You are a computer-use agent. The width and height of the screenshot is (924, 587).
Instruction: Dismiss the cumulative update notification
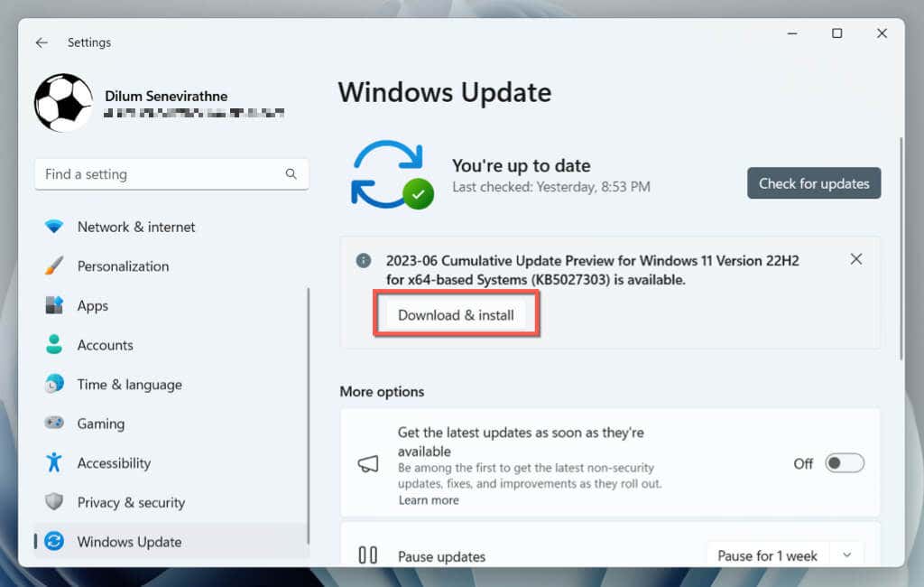tap(856, 259)
